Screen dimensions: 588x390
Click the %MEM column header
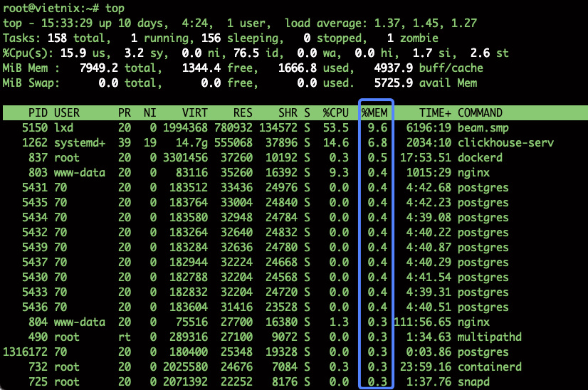pos(376,112)
